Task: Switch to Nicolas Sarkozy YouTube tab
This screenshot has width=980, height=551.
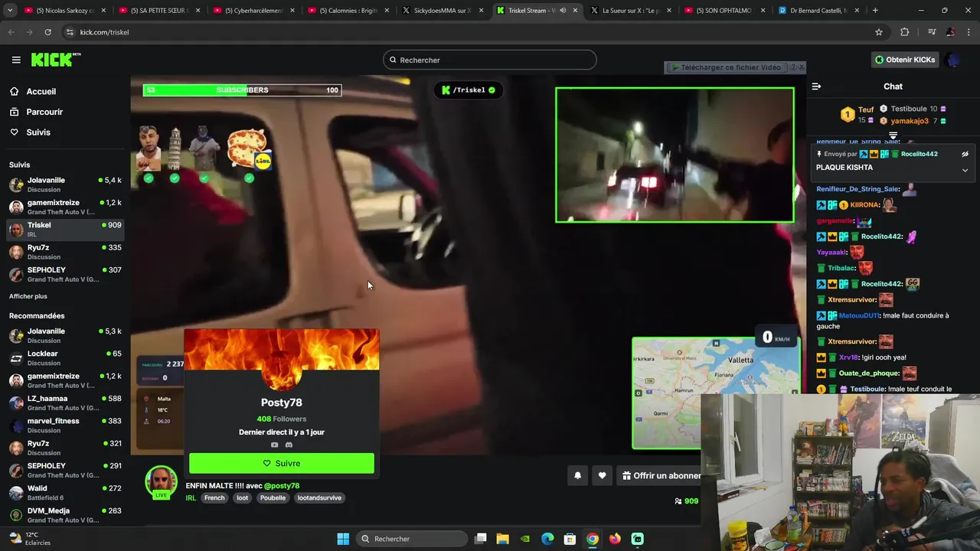Action: point(65,11)
